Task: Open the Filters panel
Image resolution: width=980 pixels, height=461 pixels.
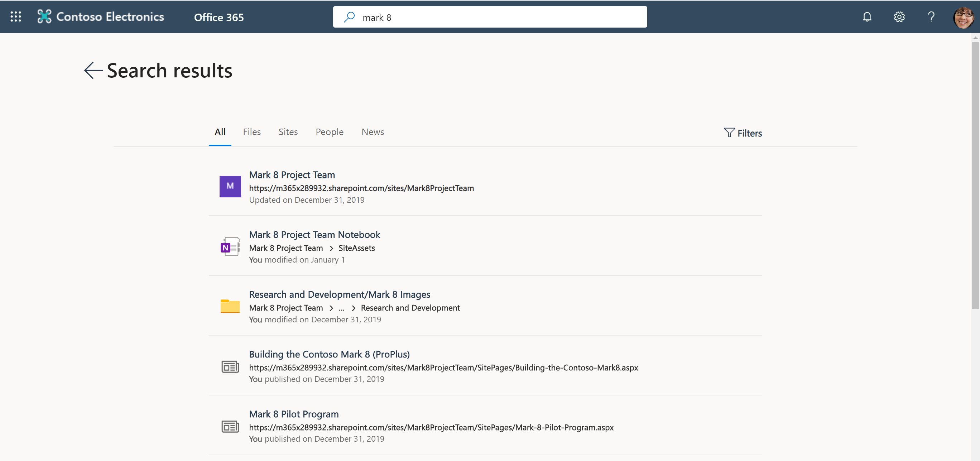Action: pos(743,133)
